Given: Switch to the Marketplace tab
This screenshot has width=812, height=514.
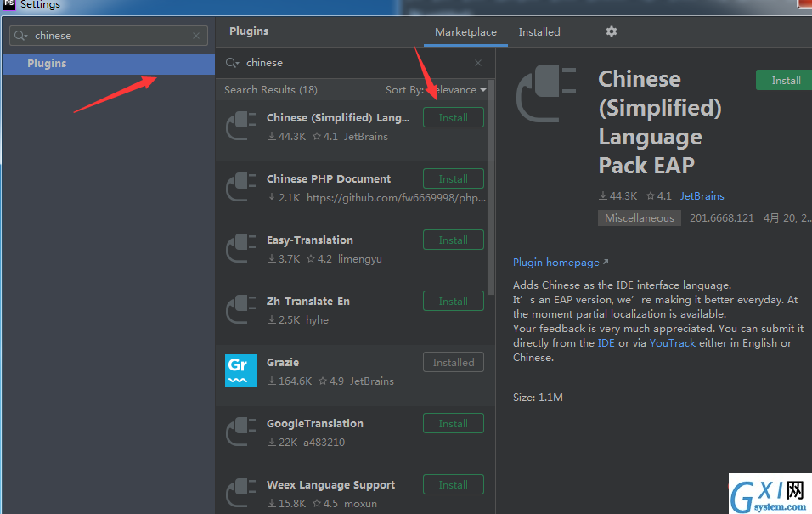Looking at the screenshot, I should (x=465, y=32).
